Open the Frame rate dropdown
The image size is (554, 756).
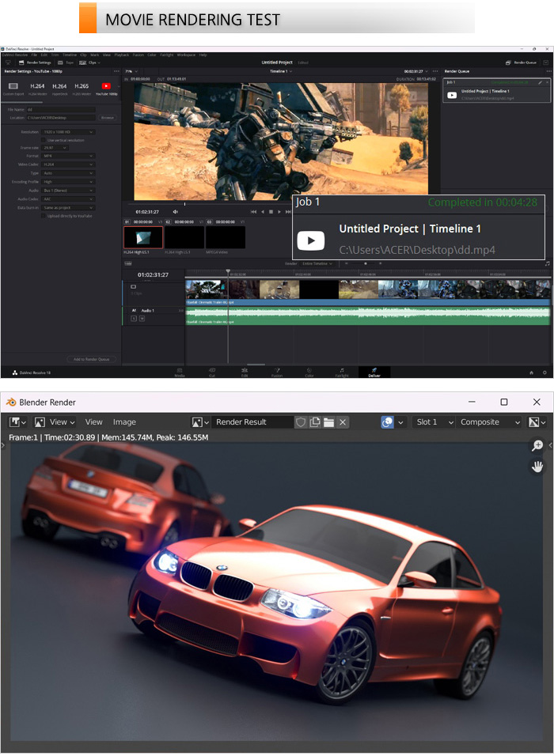[x=55, y=148]
